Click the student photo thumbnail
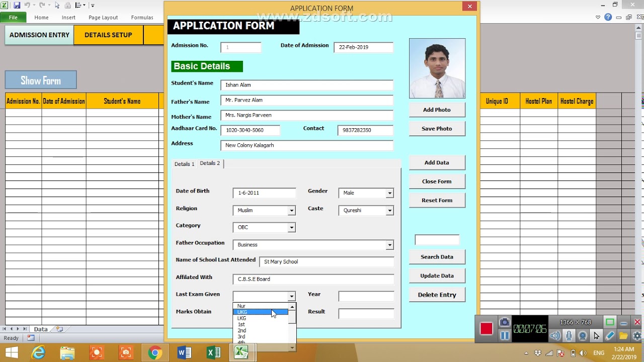 click(437, 68)
